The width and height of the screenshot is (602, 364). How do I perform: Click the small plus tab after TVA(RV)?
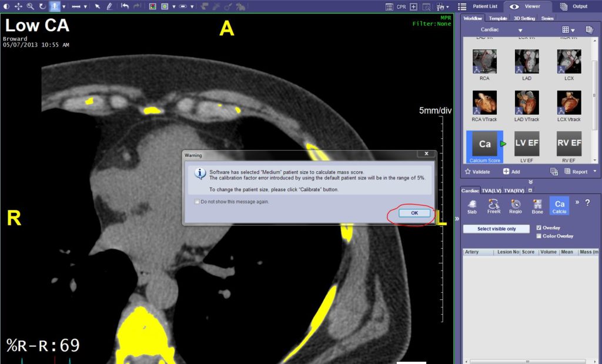pyautogui.click(x=530, y=191)
